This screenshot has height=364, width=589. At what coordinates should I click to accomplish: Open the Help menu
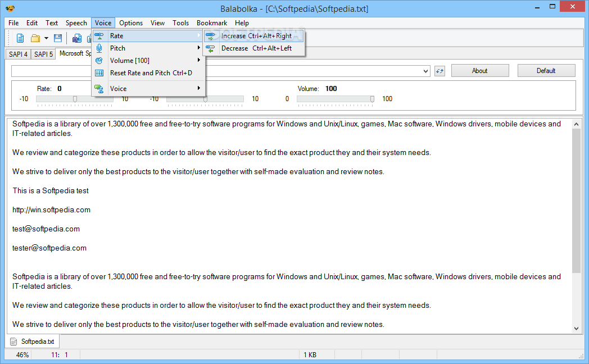click(x=242, y=23)
